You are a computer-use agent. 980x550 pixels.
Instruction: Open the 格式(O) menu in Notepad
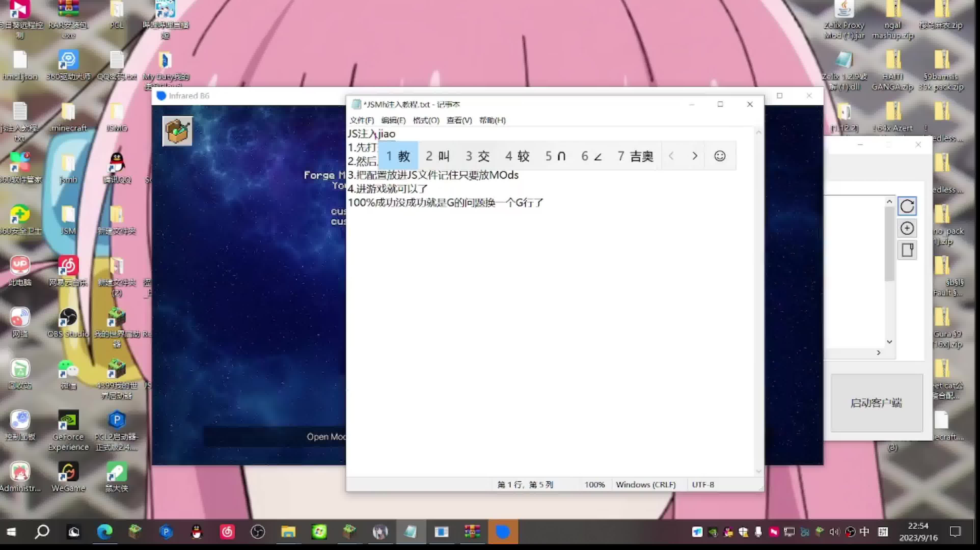click(x=426, y=120)
